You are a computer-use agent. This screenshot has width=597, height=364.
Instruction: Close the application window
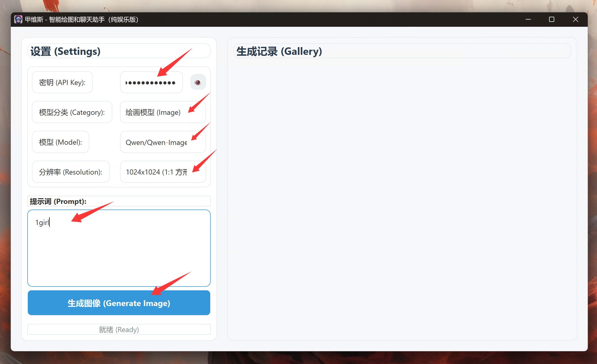(x=575, y=20)
